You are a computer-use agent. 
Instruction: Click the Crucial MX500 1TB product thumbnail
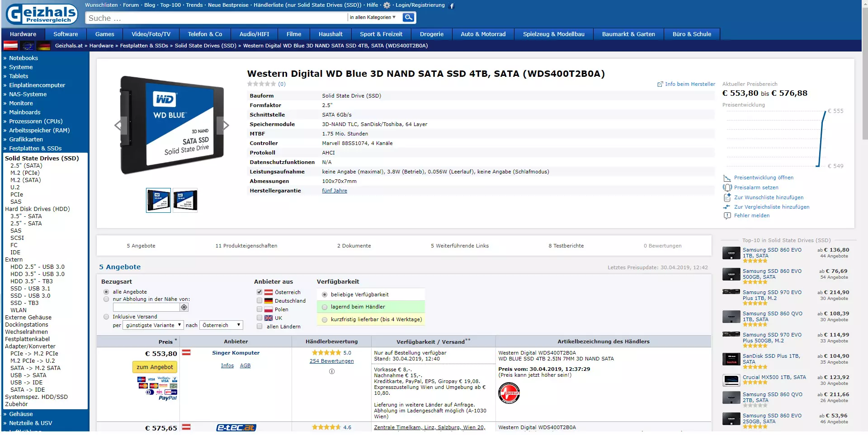(731, 380)
